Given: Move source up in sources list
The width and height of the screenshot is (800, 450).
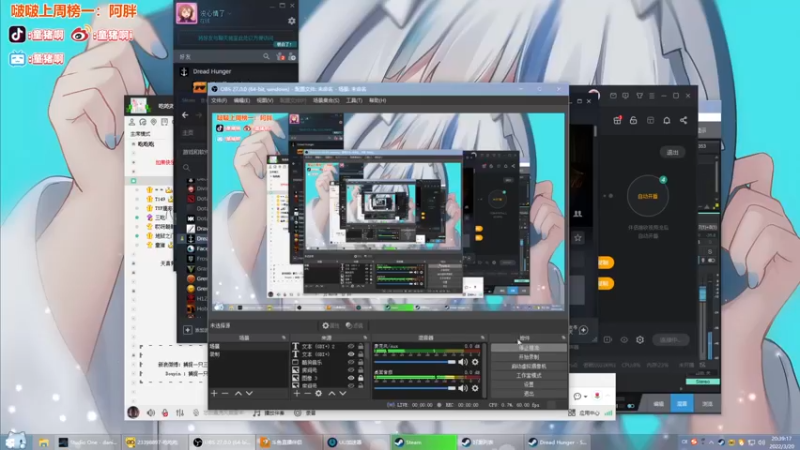Looking at the screenshot, I should [x=332, y=393].
